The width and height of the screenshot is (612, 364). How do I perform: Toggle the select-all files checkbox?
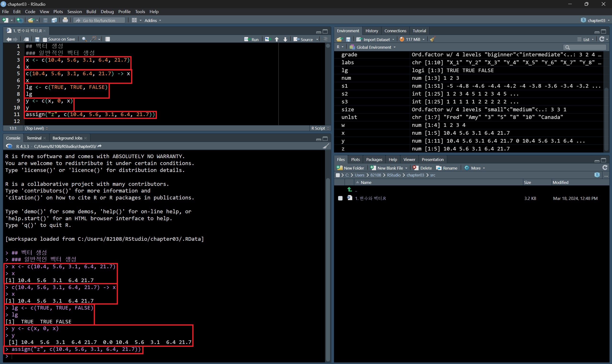[338, 175]
